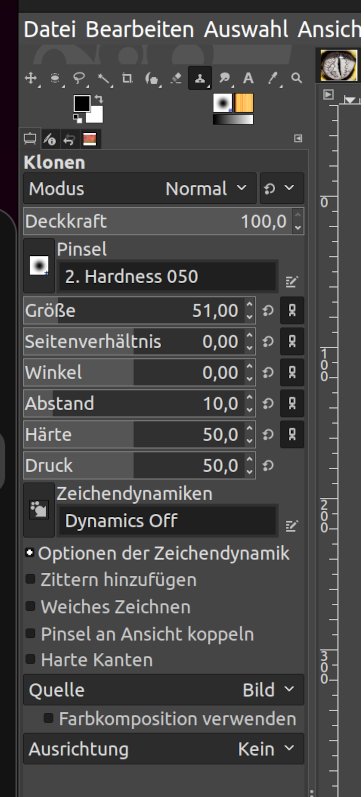Image resolution: width=364 pixels, height=797 pixels.
Task: Select the Free Select lasso tool
Action: coord(79,78)
